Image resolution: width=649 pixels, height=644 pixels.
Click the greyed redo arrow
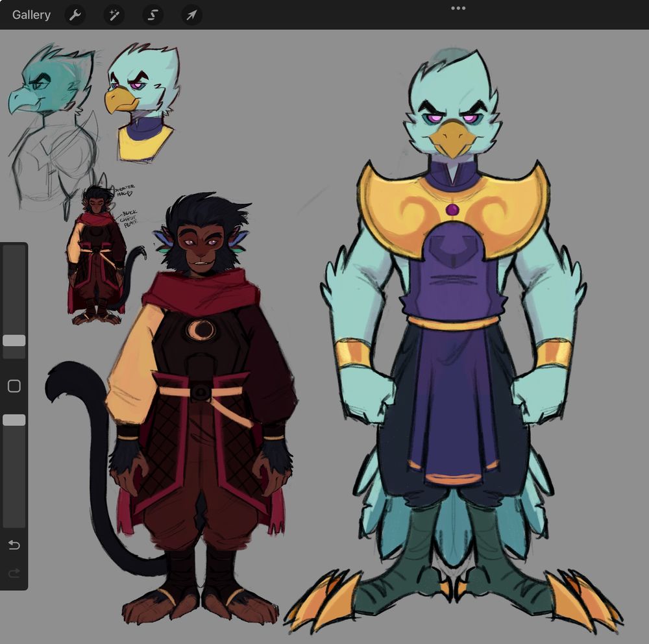pyautogui.click(x=14, y=573)
